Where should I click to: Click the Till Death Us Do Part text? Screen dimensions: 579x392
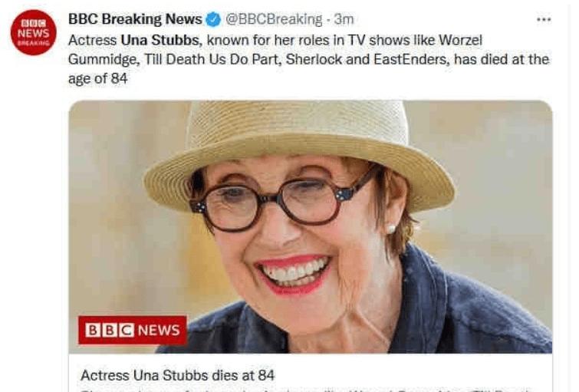click(212, 59)
